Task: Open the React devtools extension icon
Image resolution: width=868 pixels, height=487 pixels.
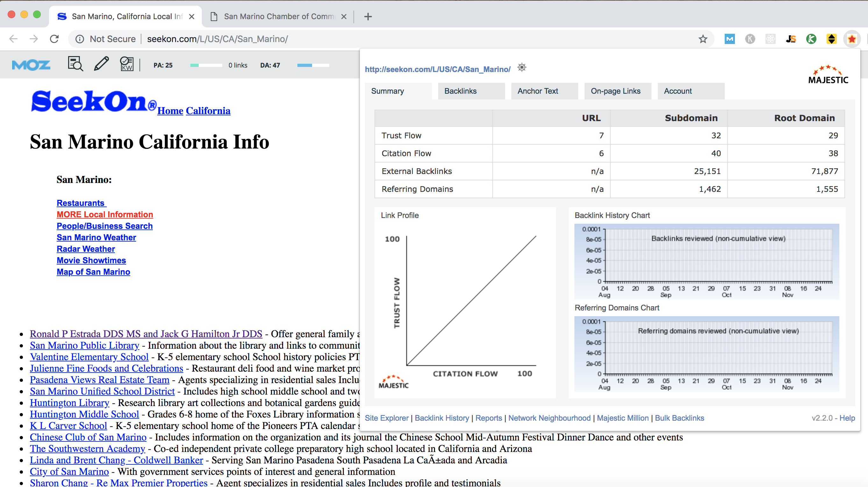Action: pyautogui.click(x=770, y=39)
